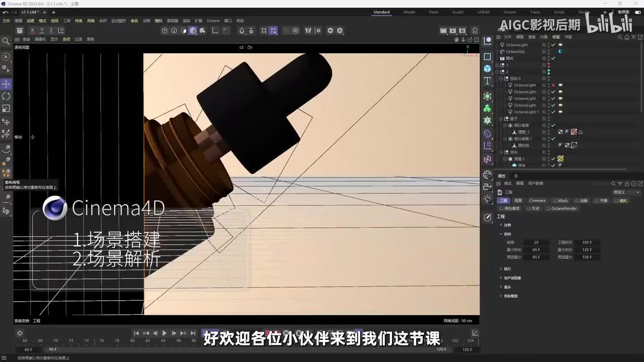
Task: Toggle the highlighted workplane grid icon
Action: [x=273, y=31]
